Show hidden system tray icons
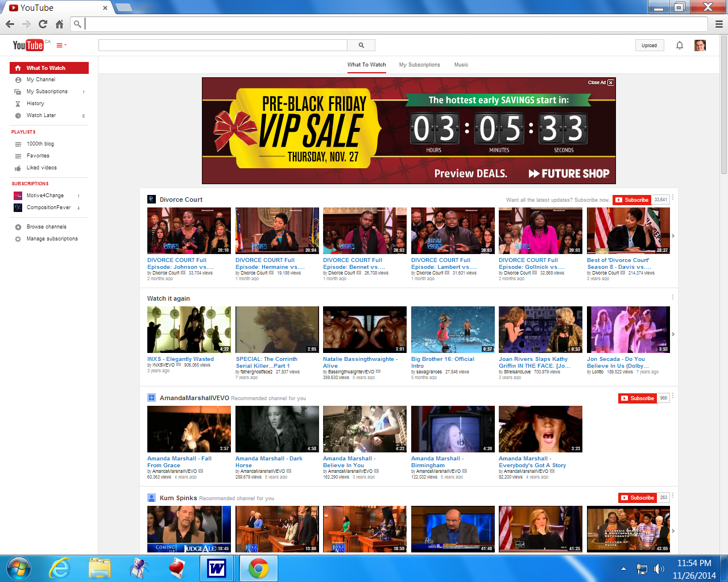The image size is (728, 582). coord(623,569)
